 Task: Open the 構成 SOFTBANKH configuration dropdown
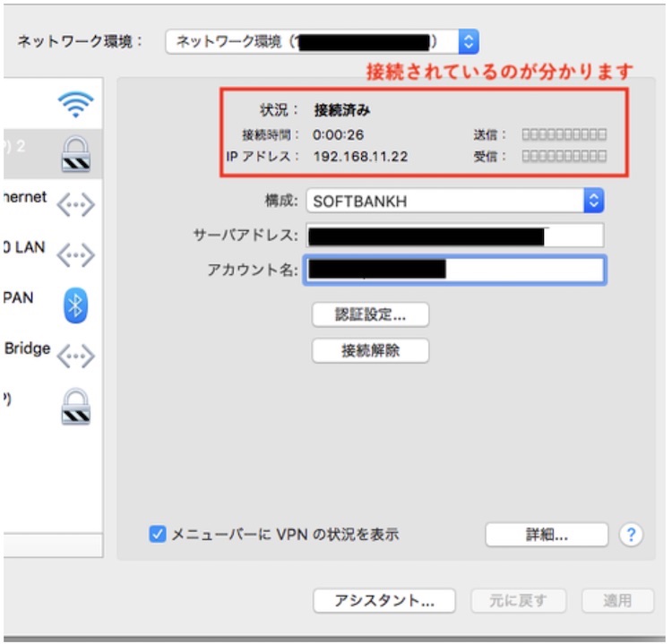(x=455, y=201)
